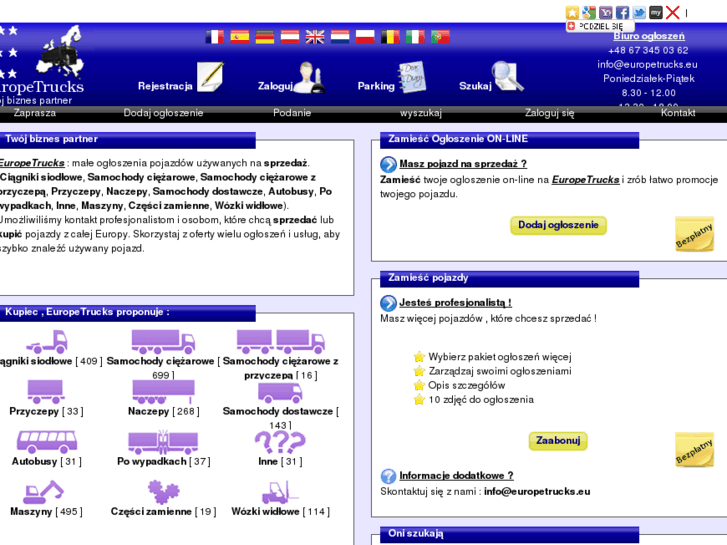
Task: Share on Facebook icon
Action: tap(622, 13)
